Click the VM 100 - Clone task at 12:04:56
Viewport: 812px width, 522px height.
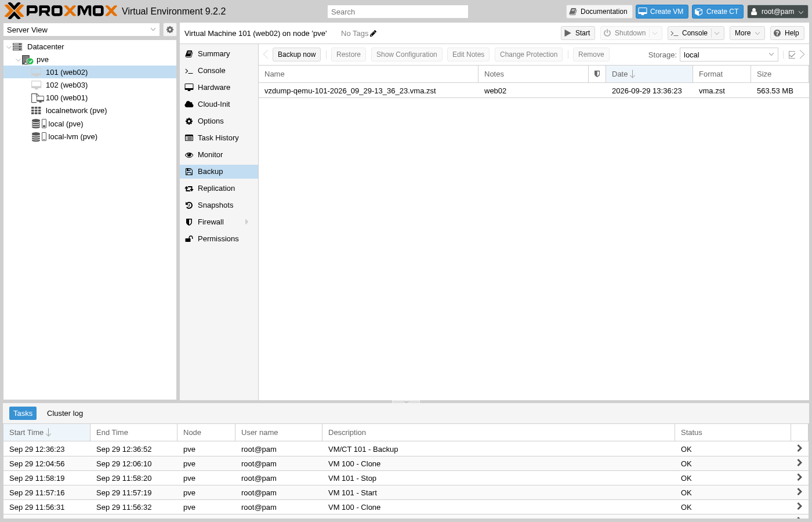pyautogui.click(x=406, y=463)
